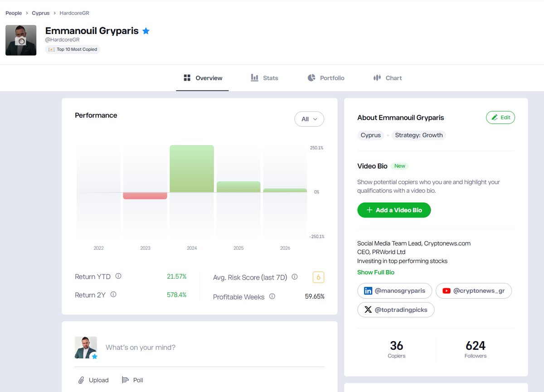Click the green New badge beside Video Bio

coord(400,166)
